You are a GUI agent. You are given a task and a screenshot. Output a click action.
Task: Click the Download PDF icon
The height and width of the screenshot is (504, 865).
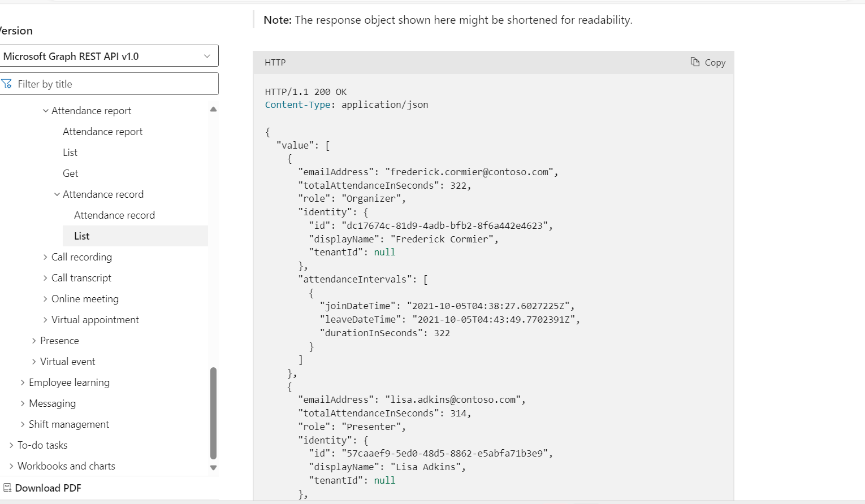[x=8, y=487]
